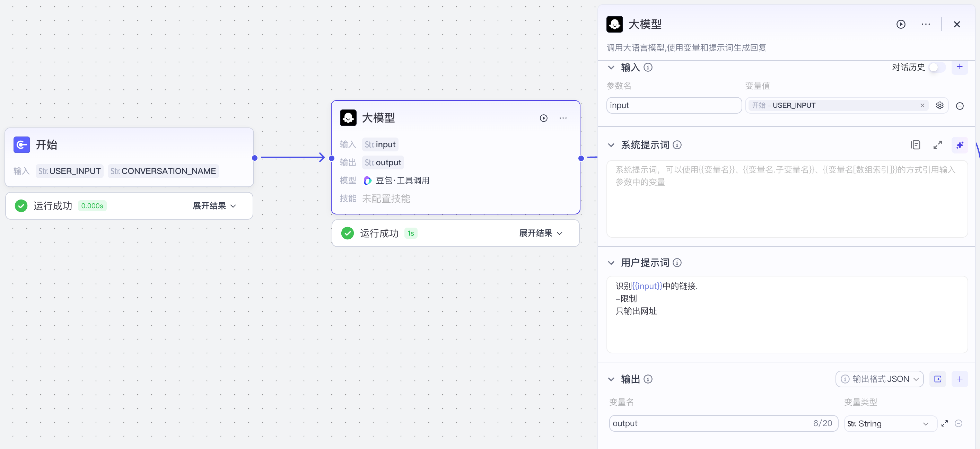Expand the system prompt editor to fullscreen
Image resolution: width=980 pixels, height=449 pixels.
(x=937, y=145)
